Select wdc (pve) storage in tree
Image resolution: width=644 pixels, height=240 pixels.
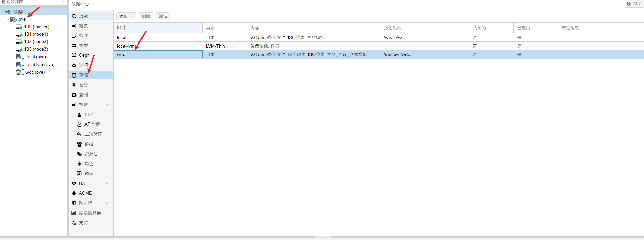[x=35, y=72]
